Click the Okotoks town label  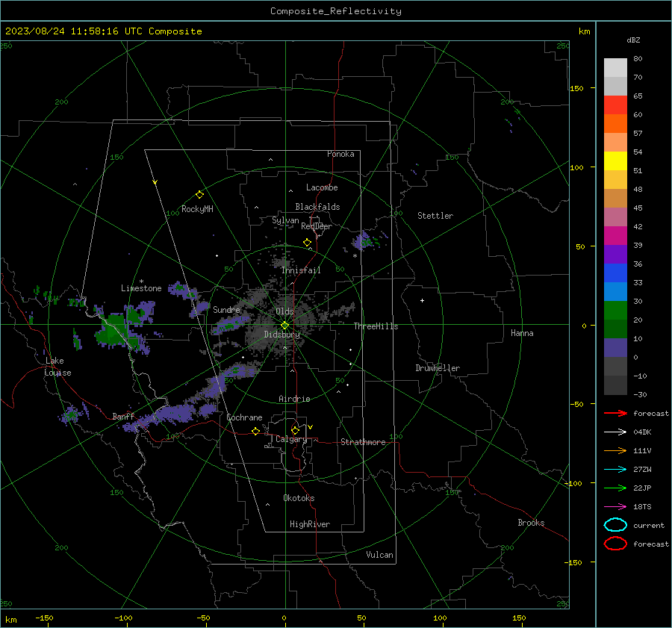pyautogui.click(x=299, y=498)
